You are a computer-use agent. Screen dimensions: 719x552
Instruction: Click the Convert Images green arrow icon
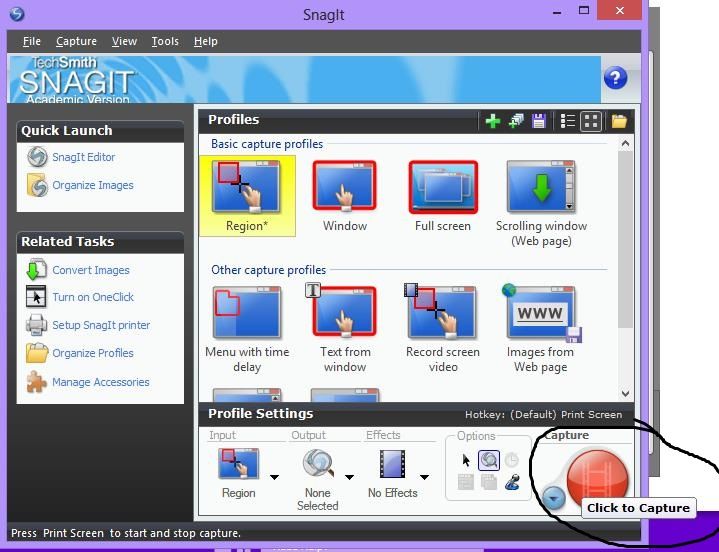tap(36, 270)
